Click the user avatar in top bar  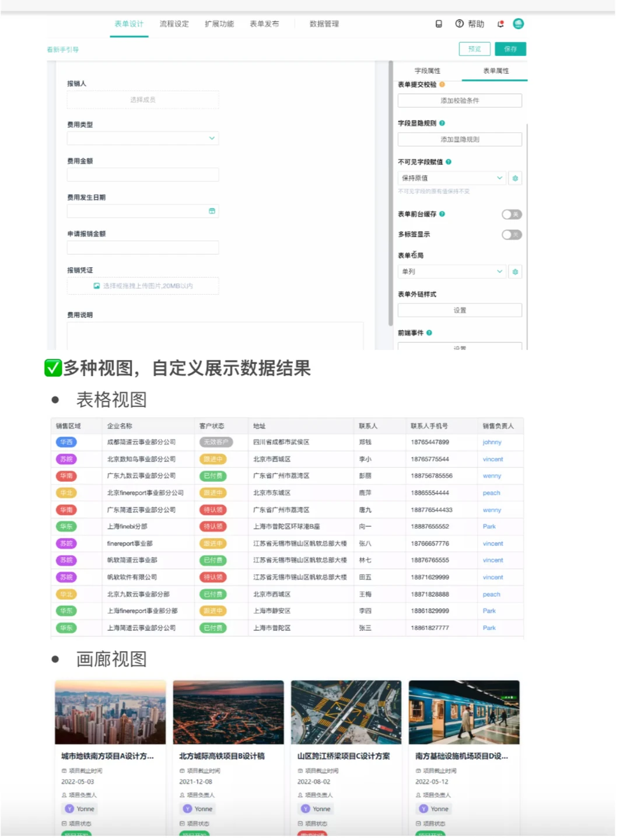click(518, 24)
